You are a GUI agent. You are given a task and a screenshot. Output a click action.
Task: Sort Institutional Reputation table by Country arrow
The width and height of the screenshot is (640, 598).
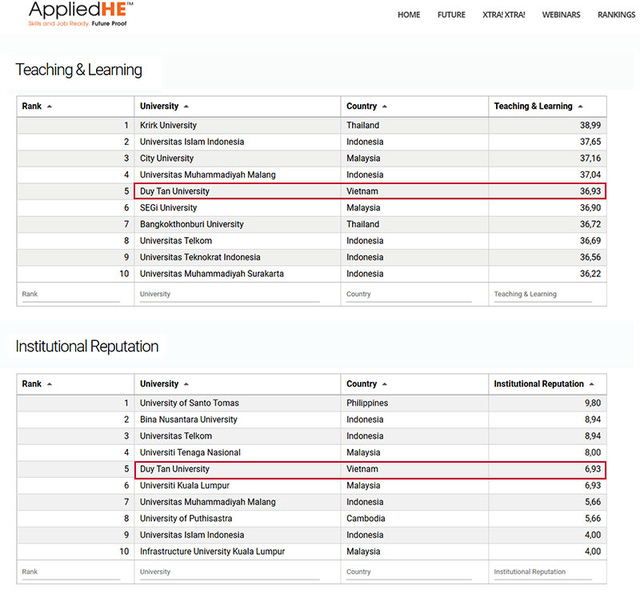click(x=384, y=384)
